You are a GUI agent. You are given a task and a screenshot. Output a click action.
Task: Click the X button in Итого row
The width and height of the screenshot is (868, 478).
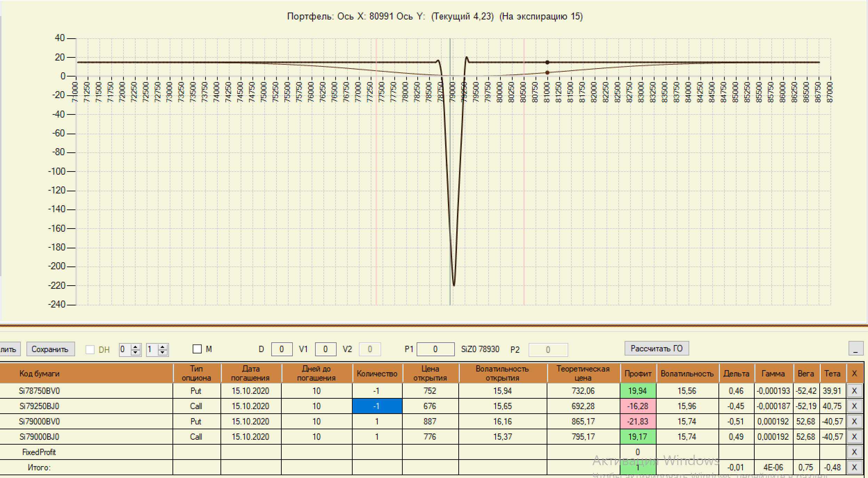(x=854, y=467)
